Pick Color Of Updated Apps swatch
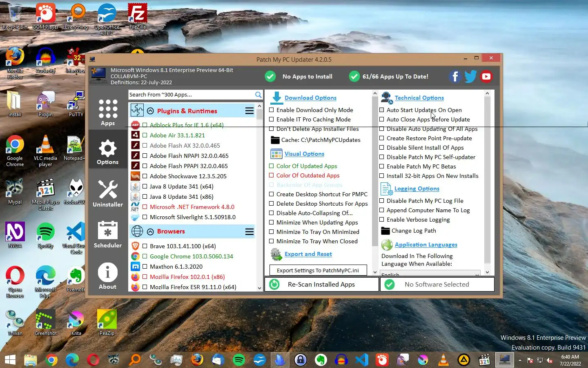This screenshot has height=368, width=588. (x=272, y=166)
